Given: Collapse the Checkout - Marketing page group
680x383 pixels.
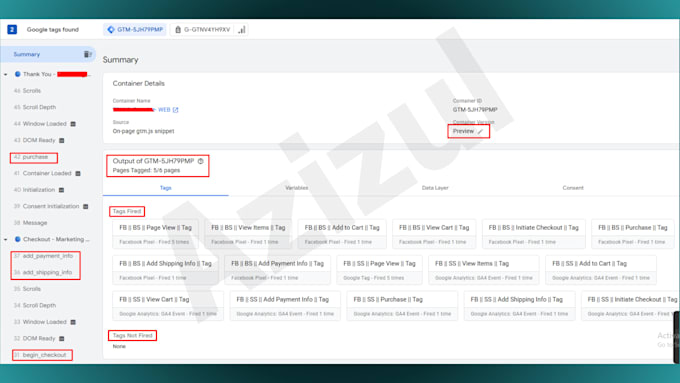Looking at the screenshot, I should pos(6,239).
